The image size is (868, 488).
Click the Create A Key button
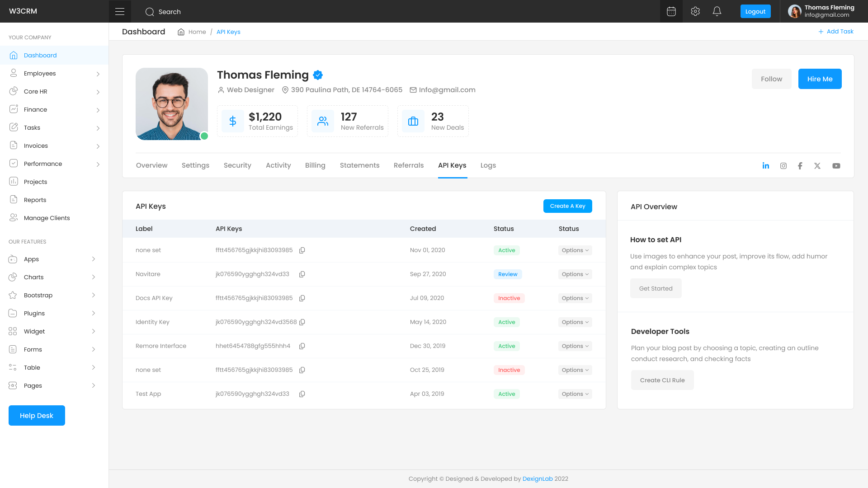(x=567, y=206)
